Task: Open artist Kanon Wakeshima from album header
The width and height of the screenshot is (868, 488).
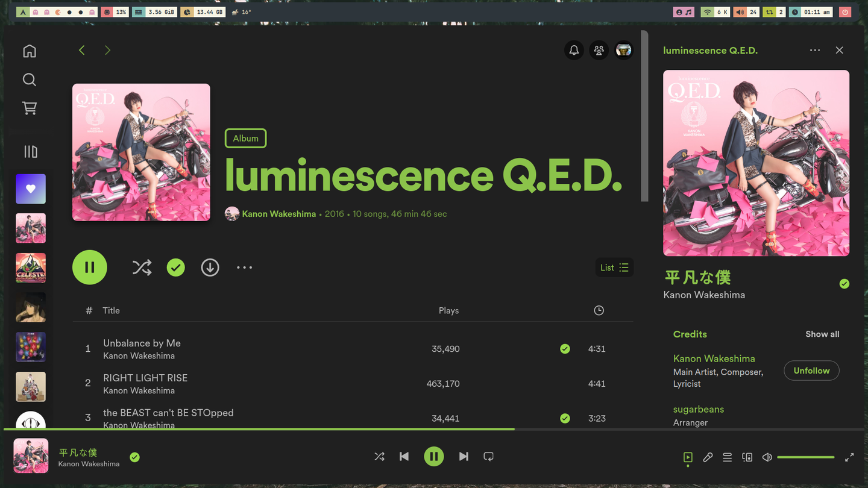Action: pyautogui.click(x=278, y=214)
